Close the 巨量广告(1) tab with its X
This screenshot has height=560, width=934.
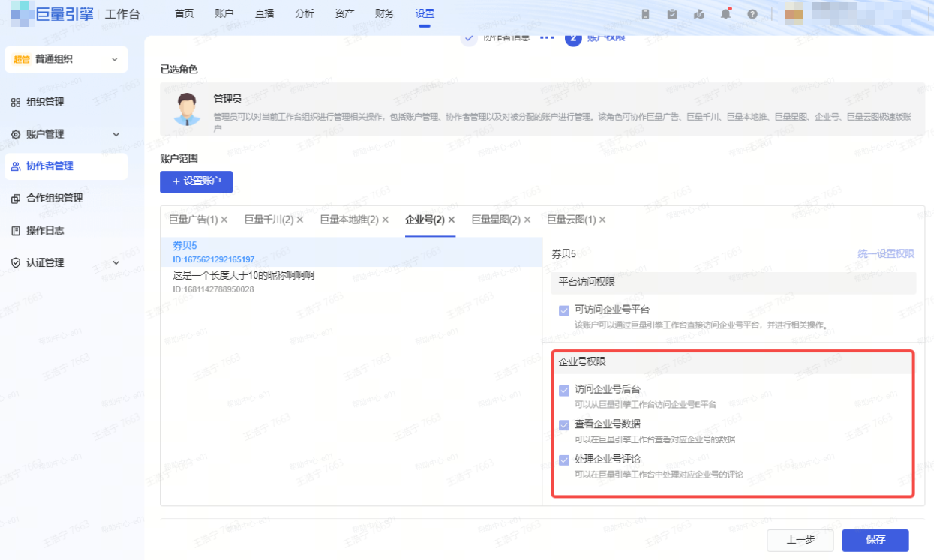click(x=224, y=220)
